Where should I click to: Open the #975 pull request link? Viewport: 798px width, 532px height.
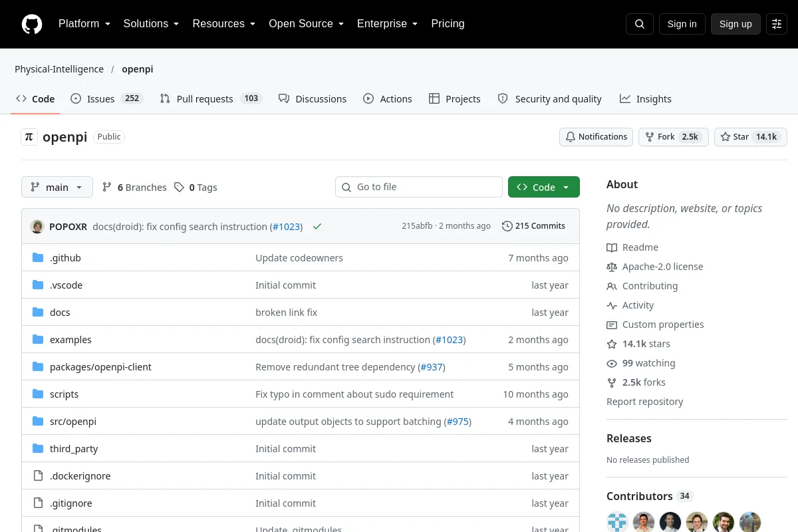pyautogui.click(x=458, y=422)
